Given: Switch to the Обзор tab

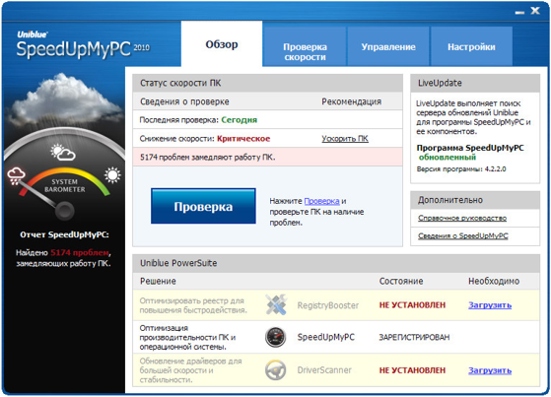Looking at the screenshot, I should (222, 44).
